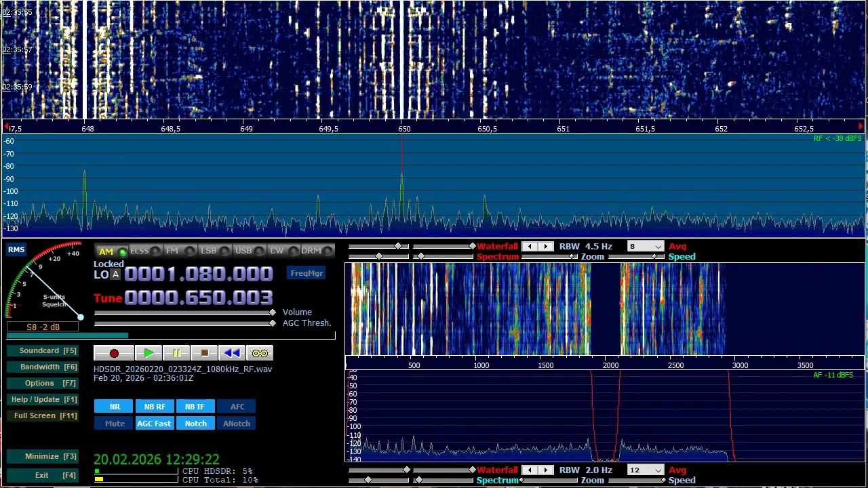Image resolution: width=868 pixels, height=488 pixels.
Task: Open the FreqMgr frequency manager
Action: [x=307, y=273]
